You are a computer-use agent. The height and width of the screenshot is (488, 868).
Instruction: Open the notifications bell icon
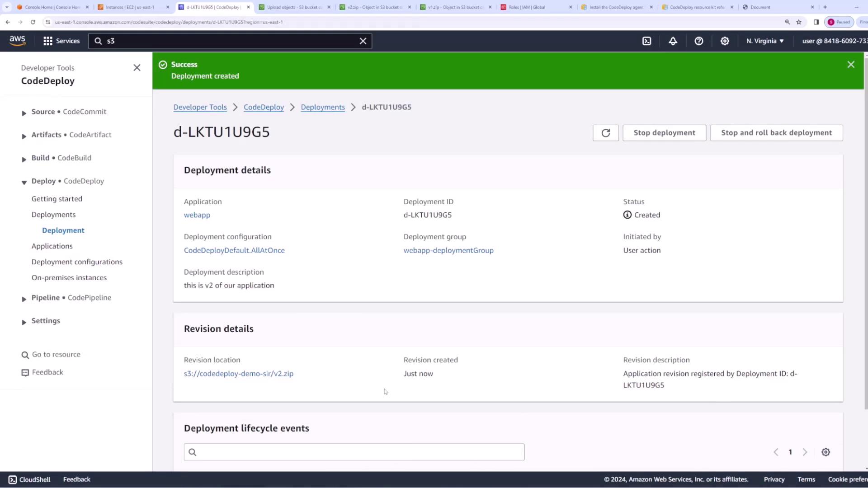tap(673, 41)
